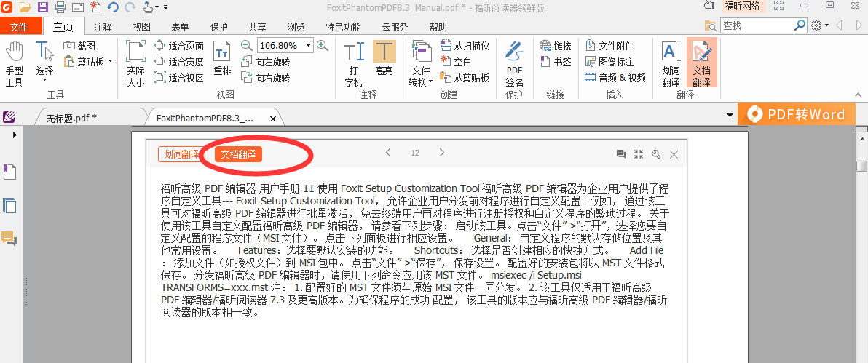Create PDF from scanner (从扫描仪)
Image resolution: width=868 pixels, height=363 pixels.
[x=465, y=46]
